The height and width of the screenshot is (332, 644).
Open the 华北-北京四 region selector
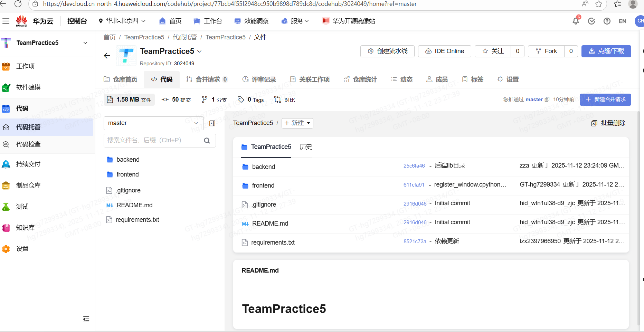point(122,21)
